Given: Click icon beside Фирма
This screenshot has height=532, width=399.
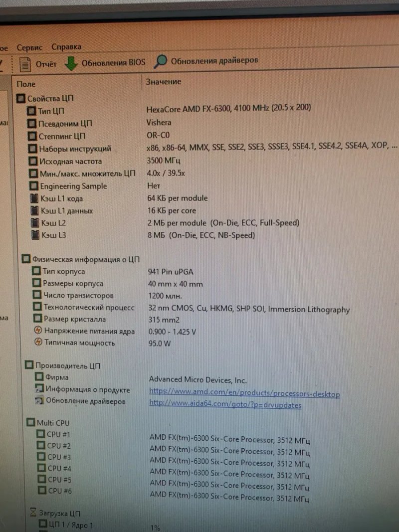Looking at the screenshot, I should point(39,376).
